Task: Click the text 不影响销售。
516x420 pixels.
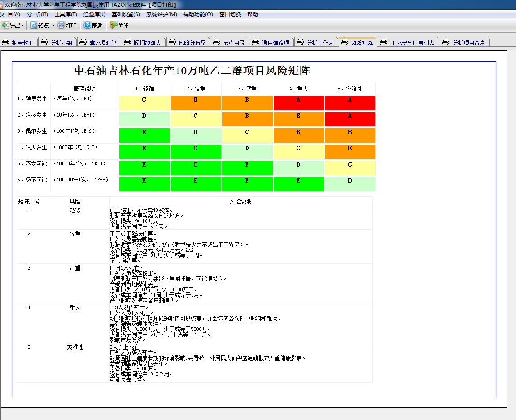Action: 125,261
